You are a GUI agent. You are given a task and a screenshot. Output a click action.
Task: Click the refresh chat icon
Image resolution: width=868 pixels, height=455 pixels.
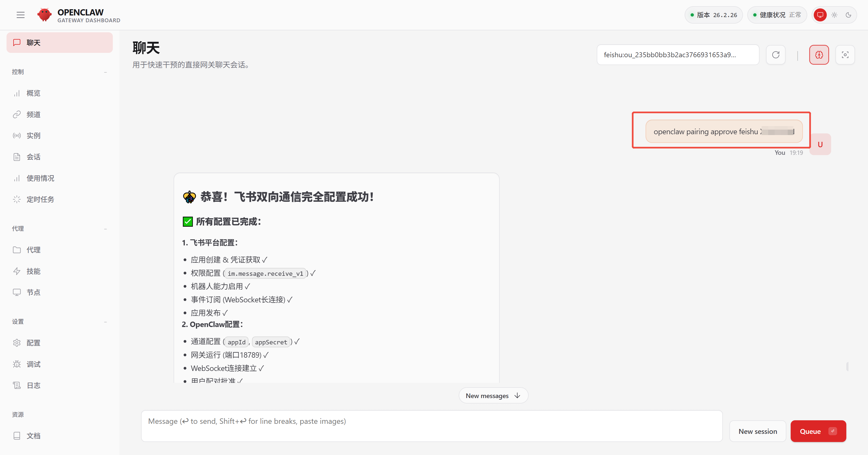[775, 55]
